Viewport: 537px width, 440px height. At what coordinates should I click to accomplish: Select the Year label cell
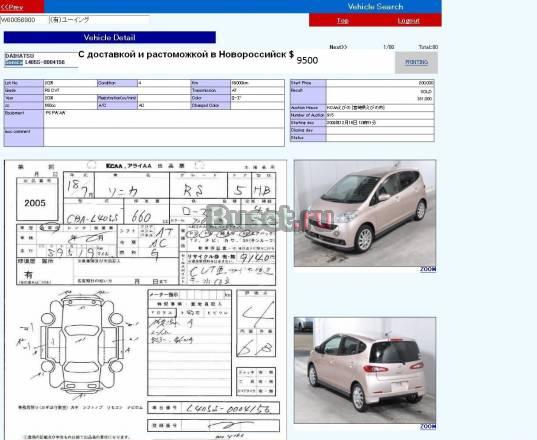pyautogui.click(x=24, y=98)
